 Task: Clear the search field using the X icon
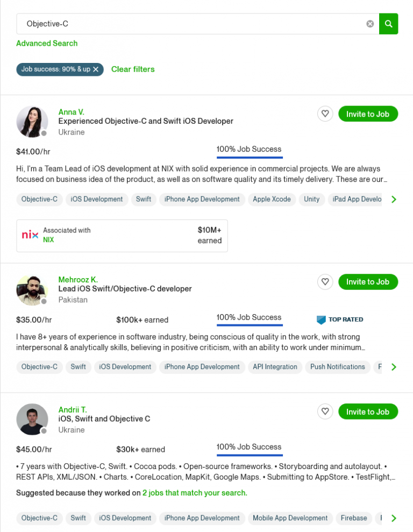(370, 24)
